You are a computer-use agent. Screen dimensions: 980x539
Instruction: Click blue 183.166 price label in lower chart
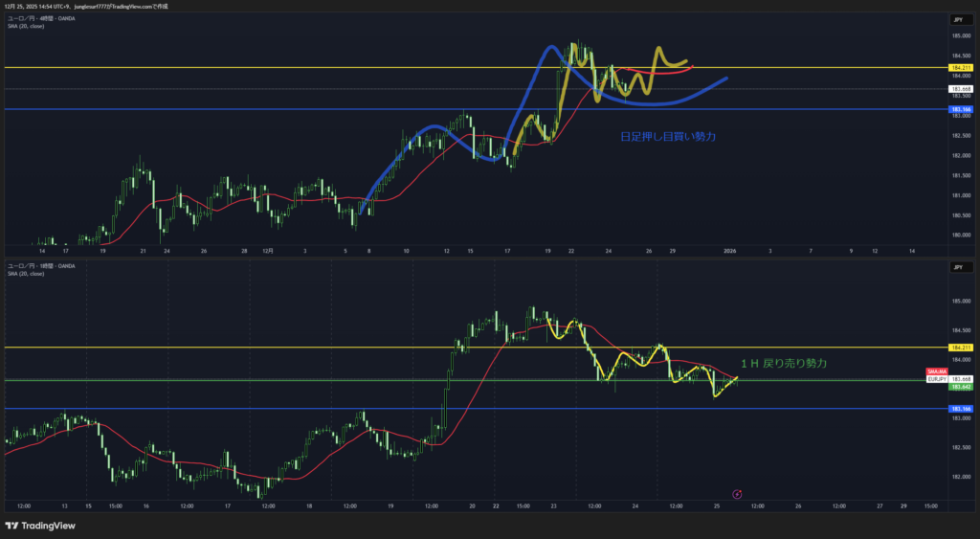(960, 409)
